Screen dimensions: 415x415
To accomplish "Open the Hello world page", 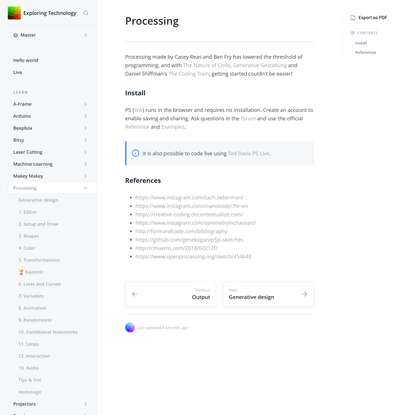I will click(26, 60).
